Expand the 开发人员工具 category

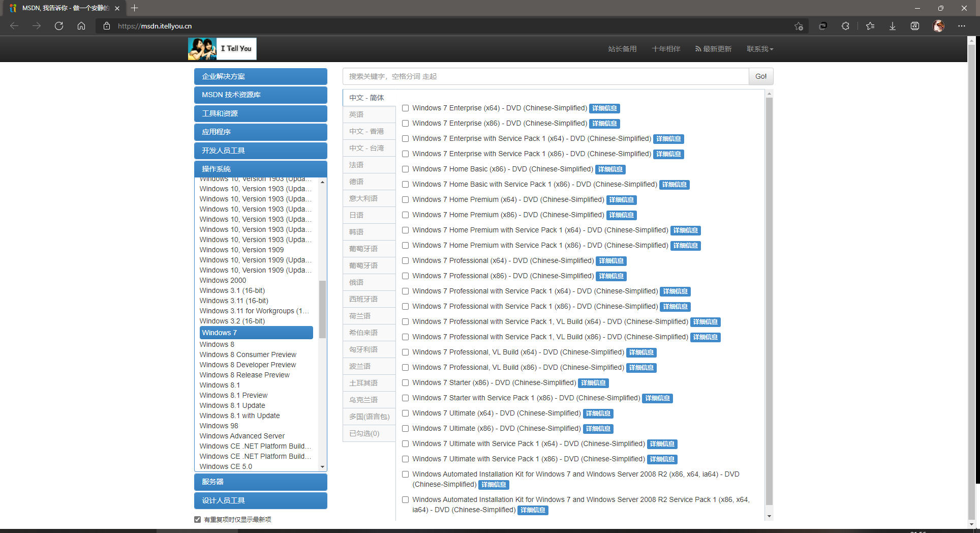point(261,151)
